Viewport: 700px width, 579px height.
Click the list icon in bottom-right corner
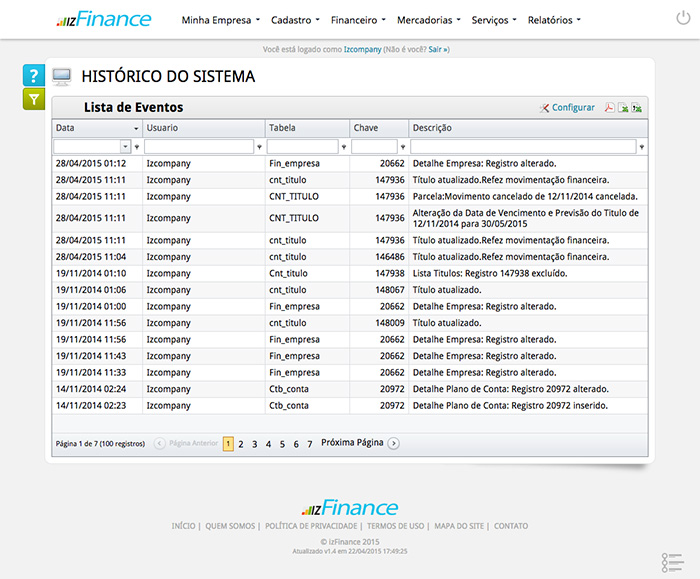coord(671,562)
